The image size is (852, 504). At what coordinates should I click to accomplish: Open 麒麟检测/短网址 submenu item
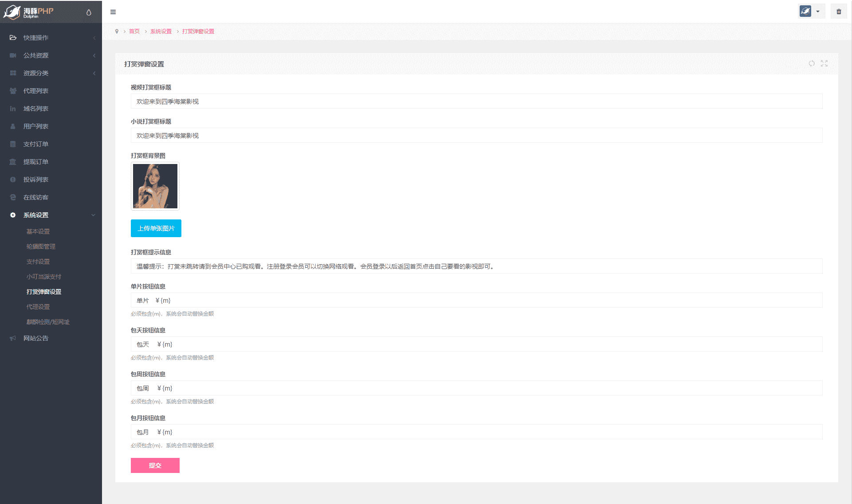click(x=48, y=322)
